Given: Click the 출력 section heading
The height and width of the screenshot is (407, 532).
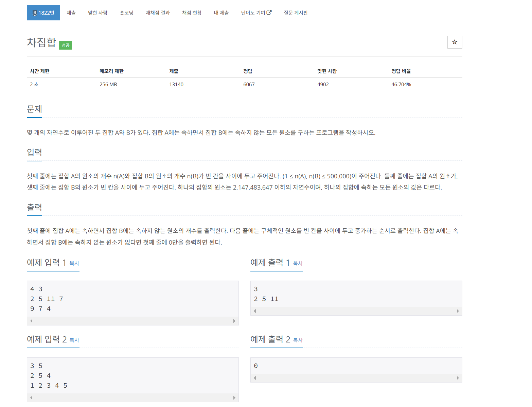Looking at the screenshot, I should [x=34, y=207].
